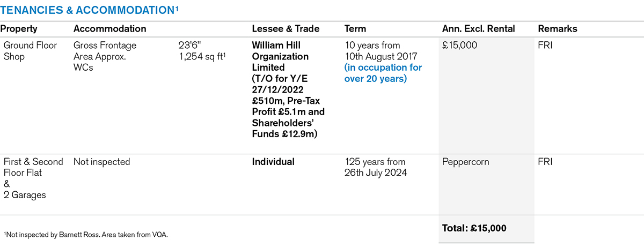Viewport: 644px width, 248px height.
Task: Select the First & Second Floor Flat cell
Action: pos(33,167)
